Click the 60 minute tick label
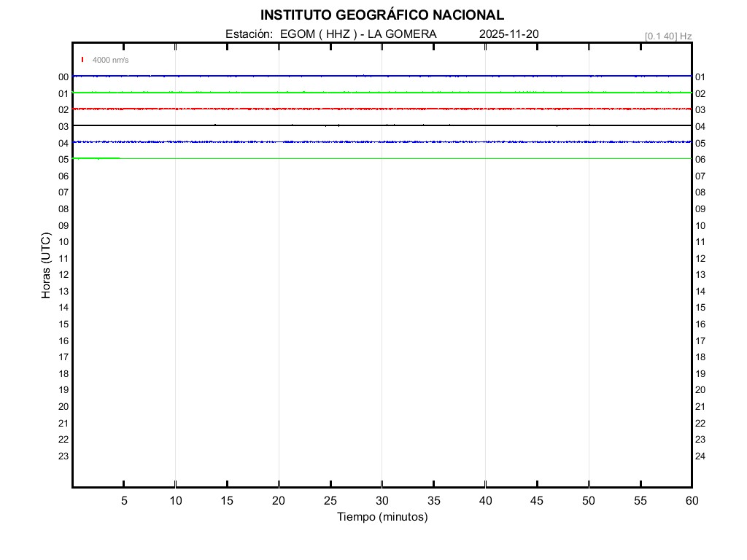Screen dimensions: 747x560 click(x=691, y=501)
